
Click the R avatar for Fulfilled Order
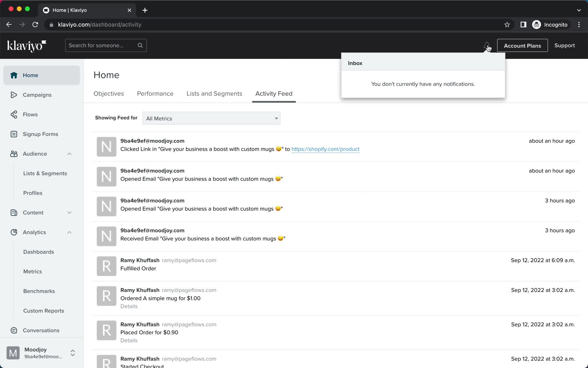[106, 266]
